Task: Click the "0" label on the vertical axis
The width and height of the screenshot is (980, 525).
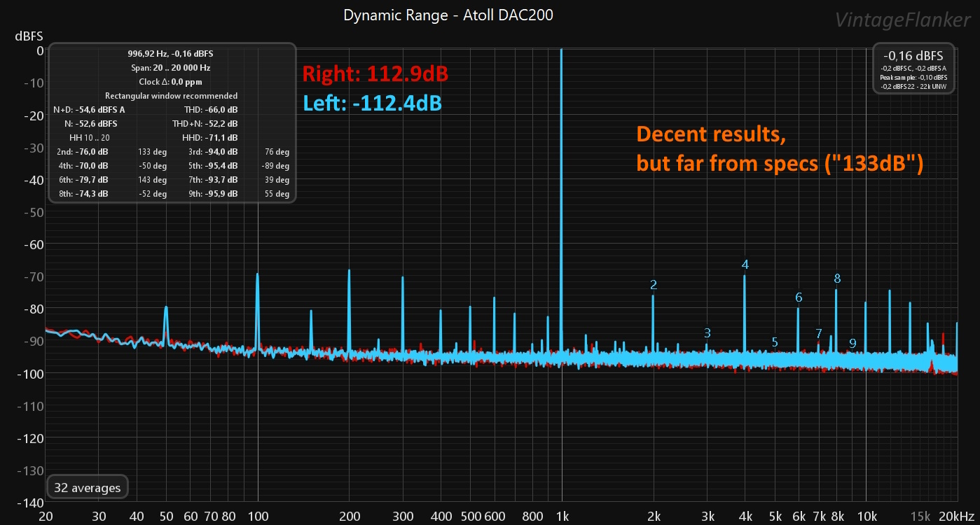Action: 40,50
